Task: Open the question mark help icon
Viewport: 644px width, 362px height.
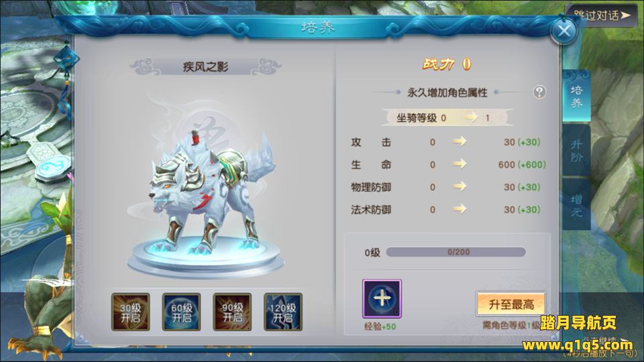Action: pyautogui.click(x=539, y=92)
